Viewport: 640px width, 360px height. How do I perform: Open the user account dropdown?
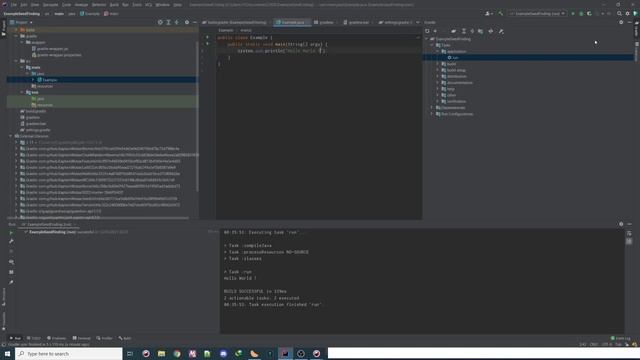tap(488, 13)
